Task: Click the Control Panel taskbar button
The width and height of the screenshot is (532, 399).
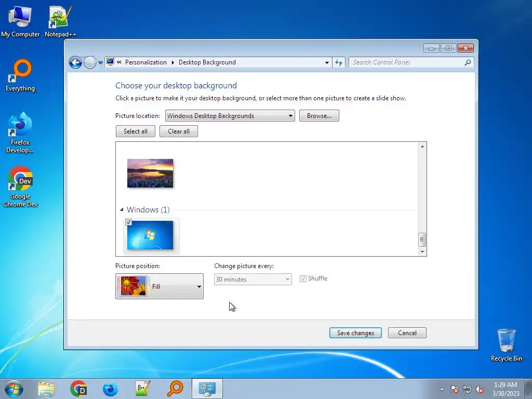Action: point(207,389)
